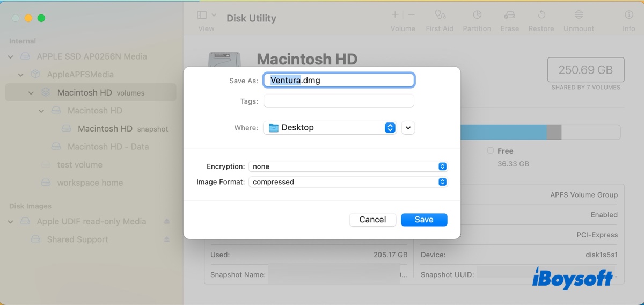Collapse the Macintosh HD volumes group
The image size is (644, 305).
[x=31, y=93]
